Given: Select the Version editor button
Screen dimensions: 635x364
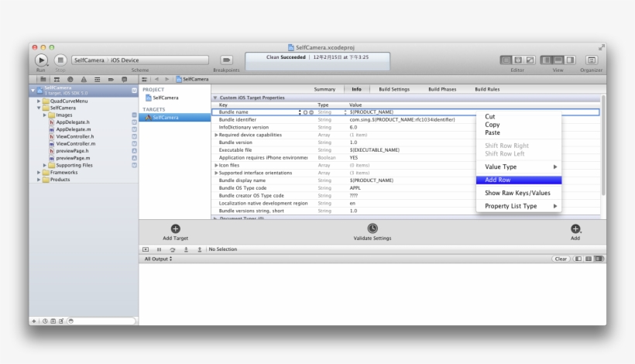Looking at the screenshot, I should [x=530, y=60].
